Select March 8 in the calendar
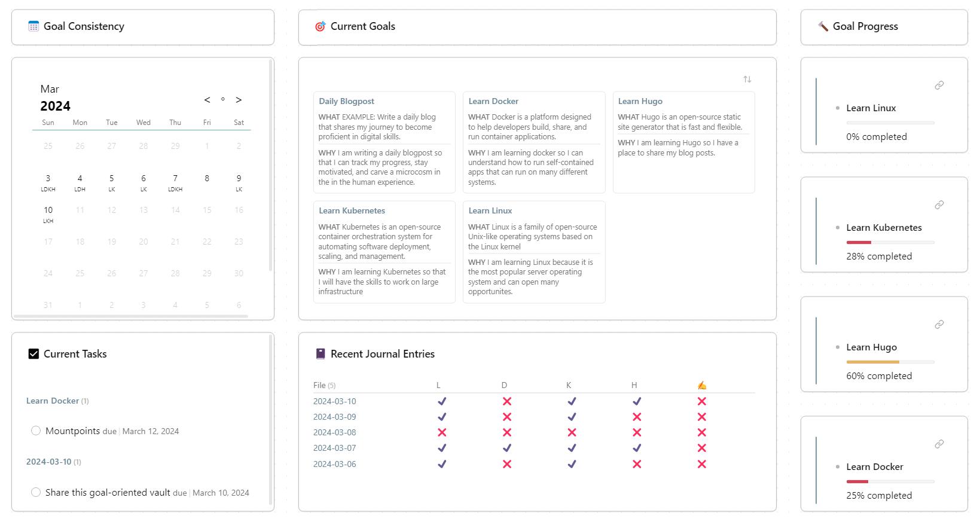Screen dimensions: 980x522 pos(207,178)
